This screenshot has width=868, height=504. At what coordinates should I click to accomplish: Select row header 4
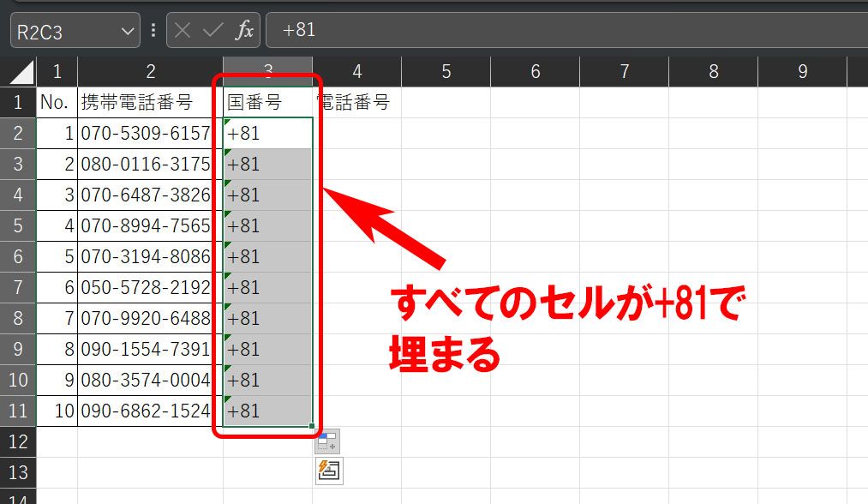click(18, 195)
